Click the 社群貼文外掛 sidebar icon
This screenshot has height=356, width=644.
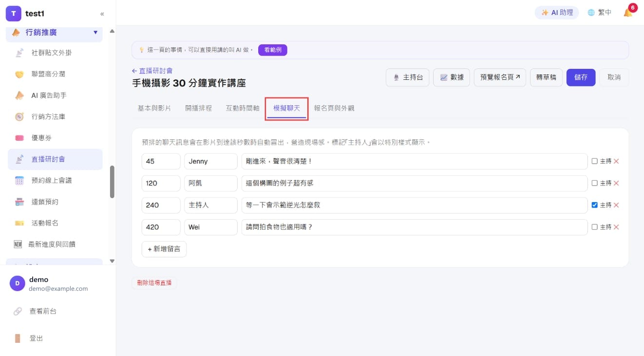pos(19,53)
